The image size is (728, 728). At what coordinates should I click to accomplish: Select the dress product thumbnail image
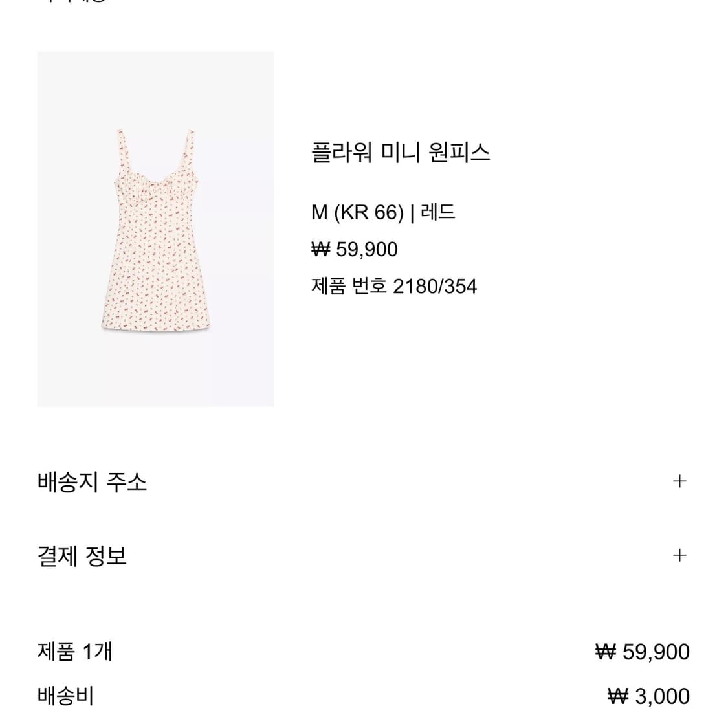tap(156, 230)
